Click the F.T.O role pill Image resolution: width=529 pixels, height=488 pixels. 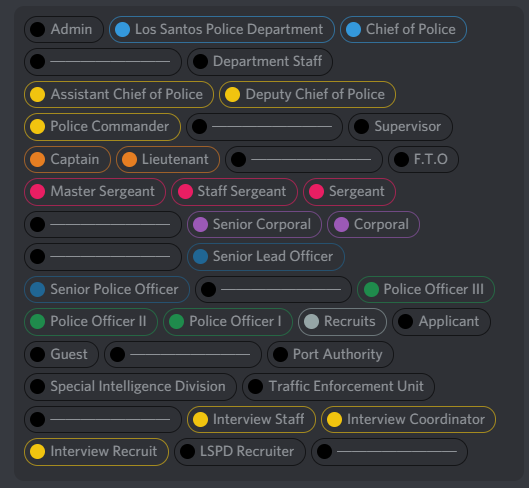[x=423, y=159]
